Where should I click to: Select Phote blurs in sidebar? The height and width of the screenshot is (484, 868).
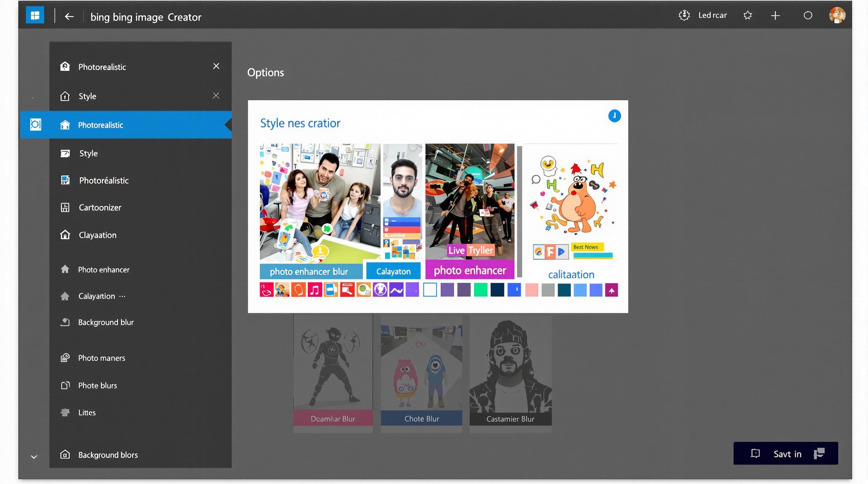tap(97, 385)
